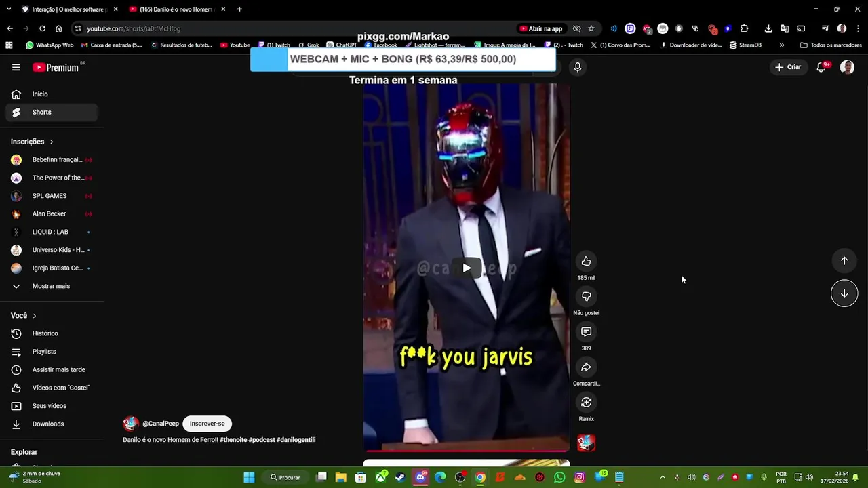Open the SteamDB bookmark

click(x=745, y=45)
